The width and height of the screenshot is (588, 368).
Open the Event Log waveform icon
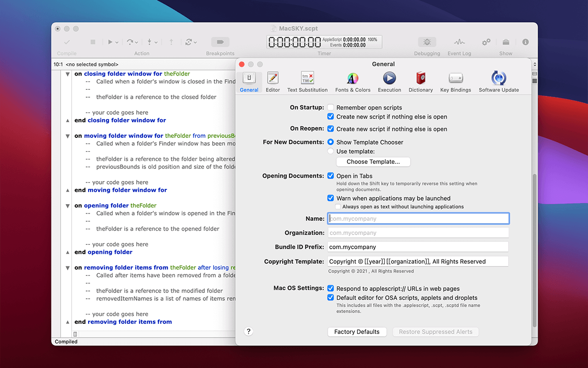point(459,42)
